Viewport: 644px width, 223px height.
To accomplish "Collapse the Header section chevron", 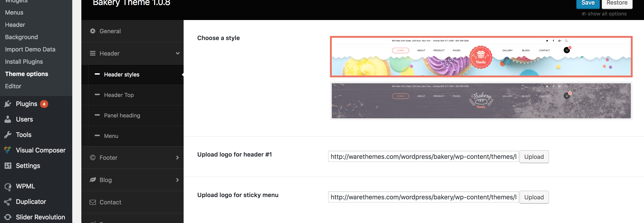I will [177, 53].
